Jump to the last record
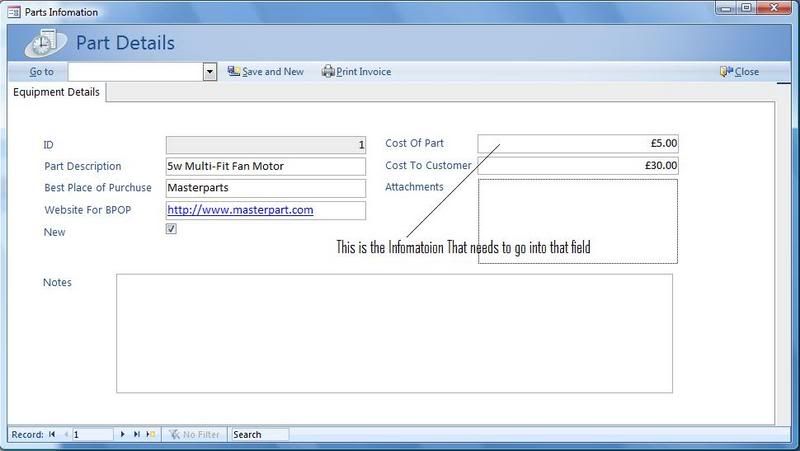Screen dimensions: 800x451 tap(137, 435)
